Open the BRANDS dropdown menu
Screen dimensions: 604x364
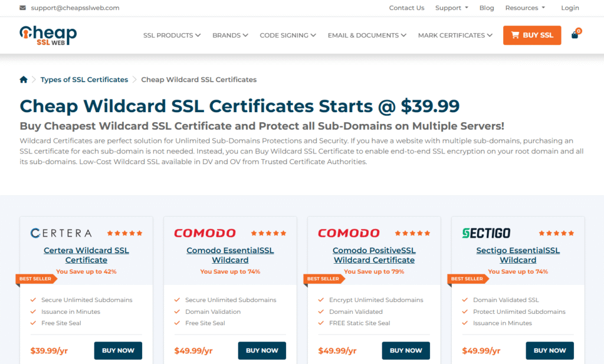[230, 35]
